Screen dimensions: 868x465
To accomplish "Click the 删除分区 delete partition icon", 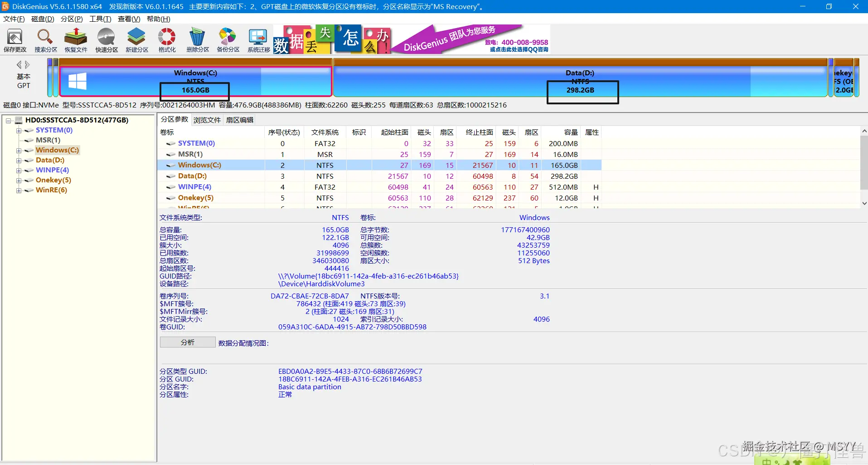I will pyautogui.click(x=198, y=40).
